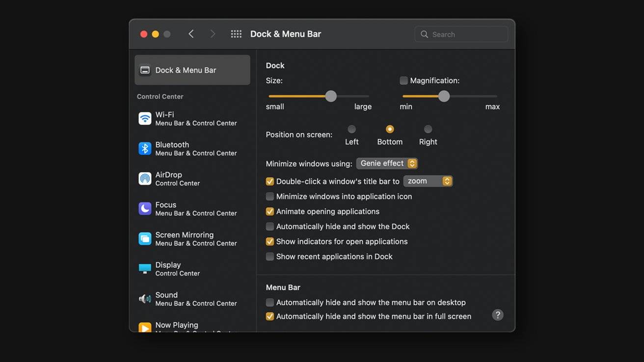Go back with the left chevron button
The image size is (644, 362).
pyautogui.click(x=191, y=34)
